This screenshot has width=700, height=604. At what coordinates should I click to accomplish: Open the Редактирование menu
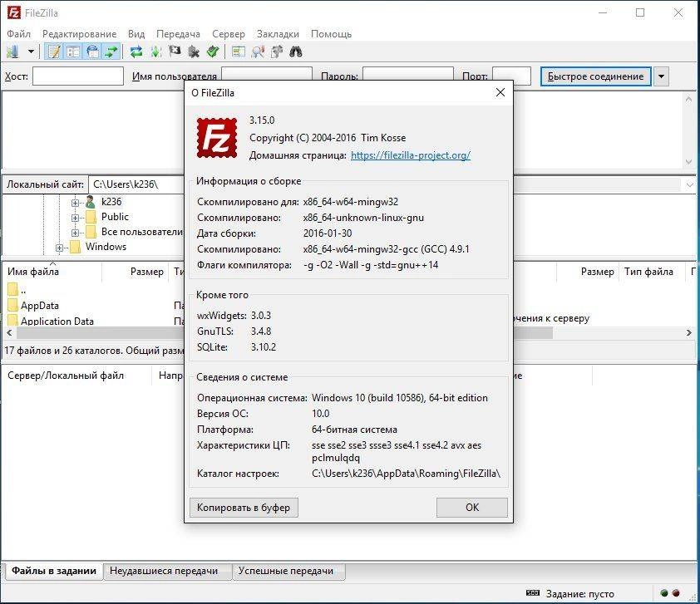(x=80, y=34)
